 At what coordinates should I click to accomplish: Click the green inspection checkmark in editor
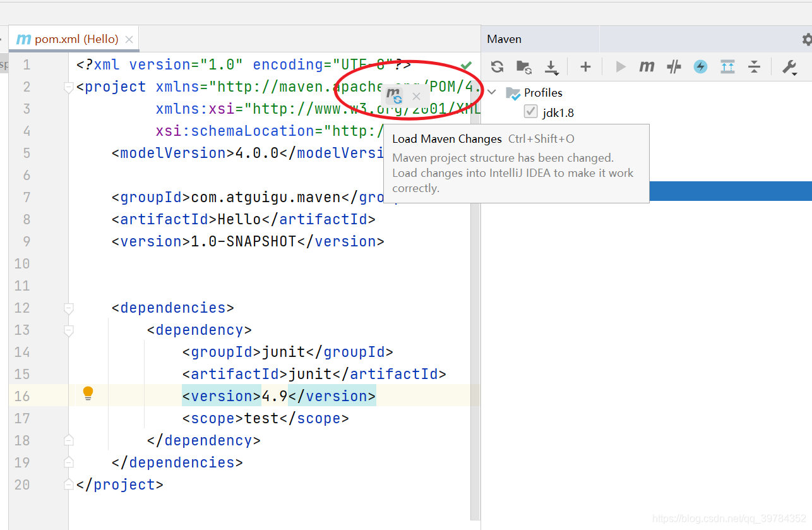pos(466,65)
